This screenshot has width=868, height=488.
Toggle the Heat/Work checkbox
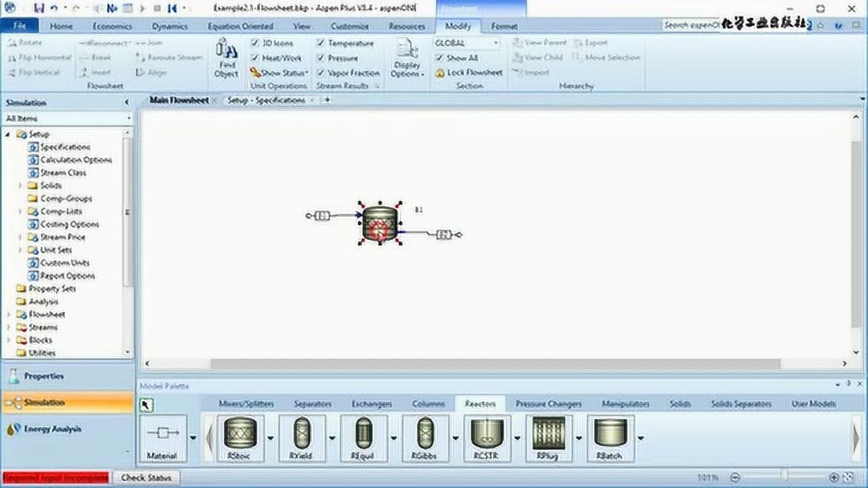(x=255, y=58)
